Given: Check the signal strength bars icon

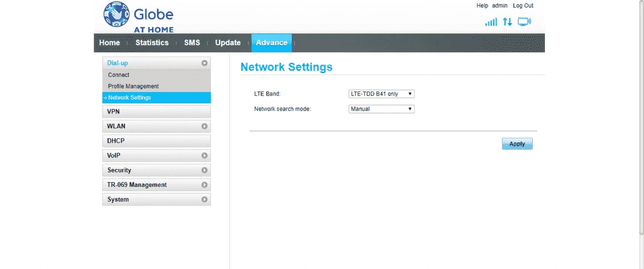Looking at the screenshot, I should coord(491,22).
